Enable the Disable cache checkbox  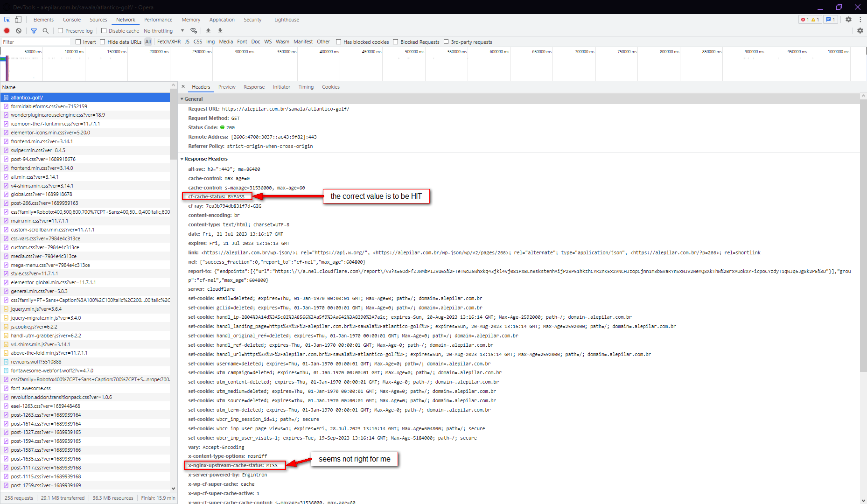coord(104,31)
